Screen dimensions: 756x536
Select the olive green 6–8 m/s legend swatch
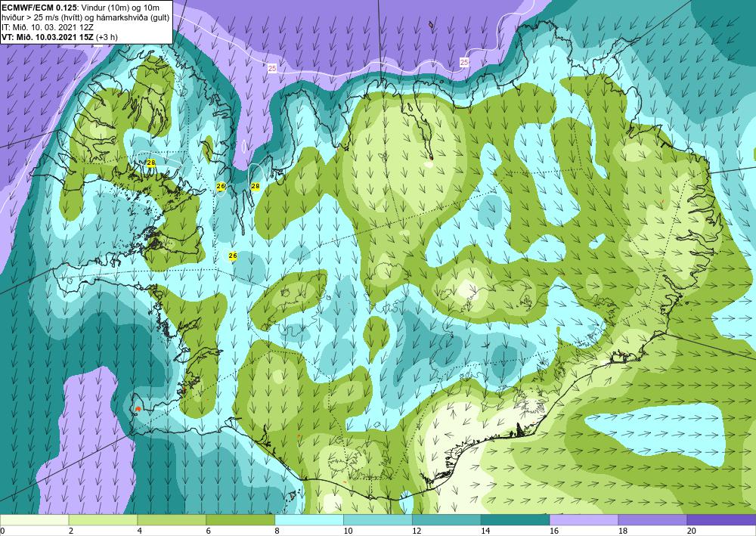(x=240, y=520)
